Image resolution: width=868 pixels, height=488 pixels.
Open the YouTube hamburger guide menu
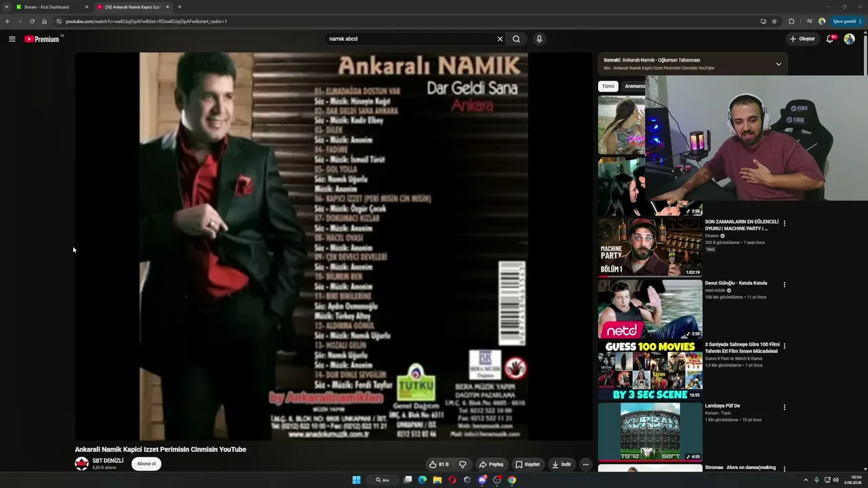(x=12, y=39)
